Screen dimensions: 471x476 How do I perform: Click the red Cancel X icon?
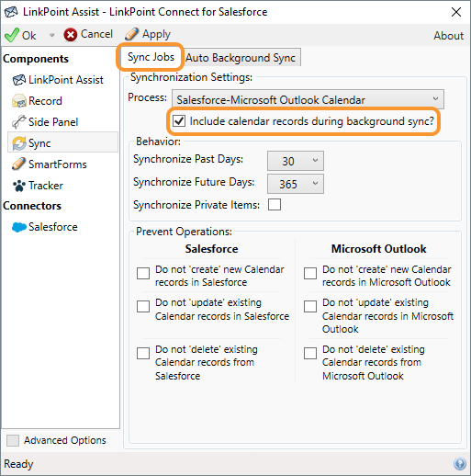click(x=71, y=35)
